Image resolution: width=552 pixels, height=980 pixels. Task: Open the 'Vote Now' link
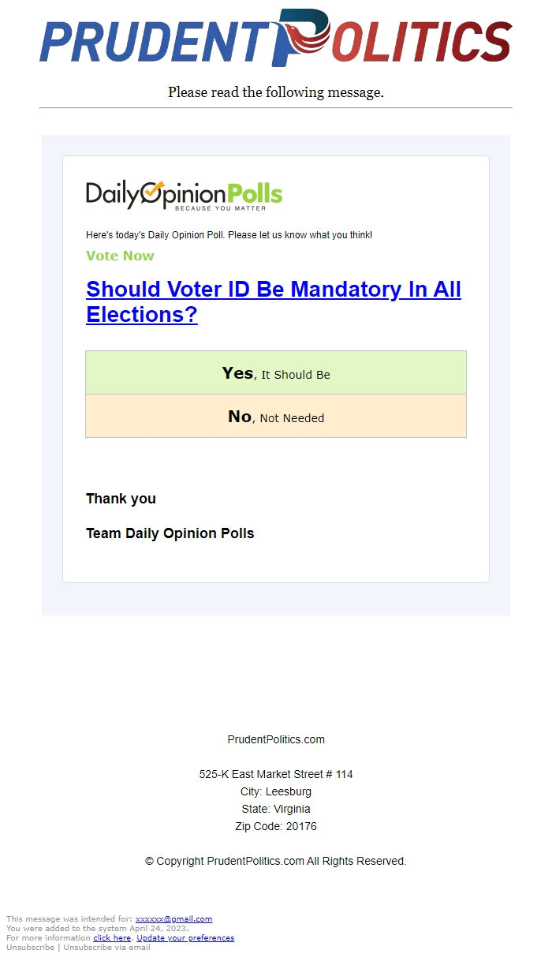(120, 256)
